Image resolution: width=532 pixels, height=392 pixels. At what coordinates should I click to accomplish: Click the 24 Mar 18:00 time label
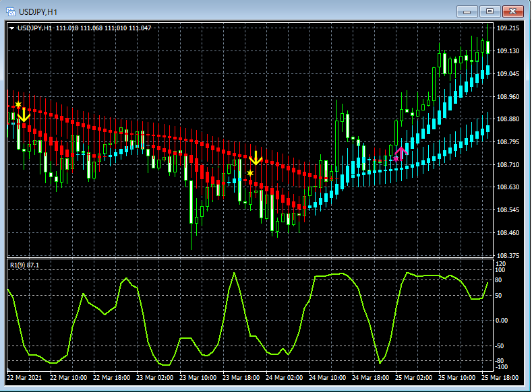coord(370,377)
